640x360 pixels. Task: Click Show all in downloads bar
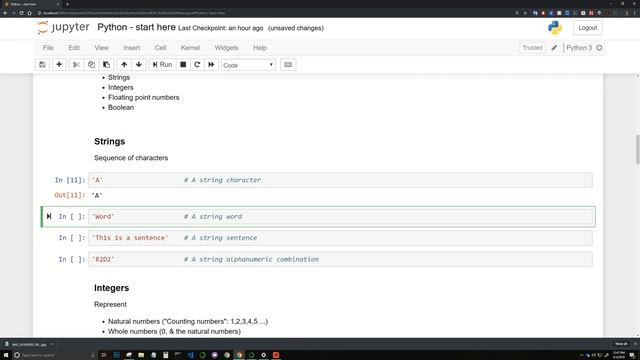click(621, 344)
